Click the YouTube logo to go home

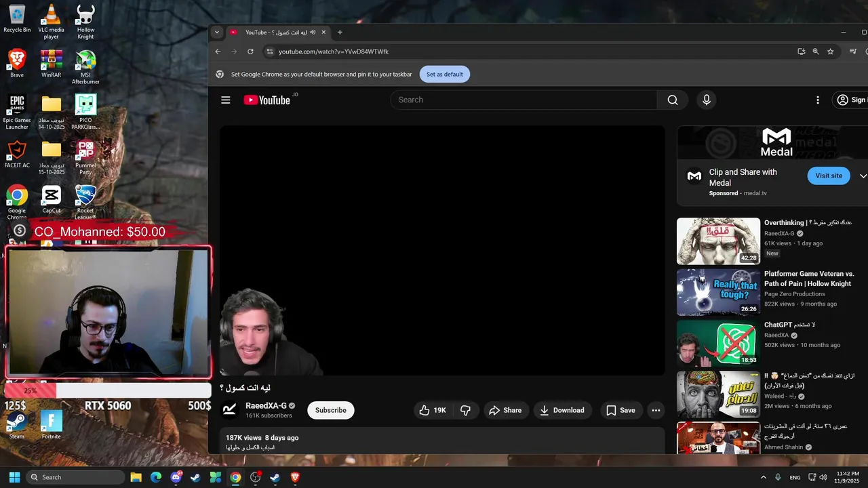click(x=267, y=100)
